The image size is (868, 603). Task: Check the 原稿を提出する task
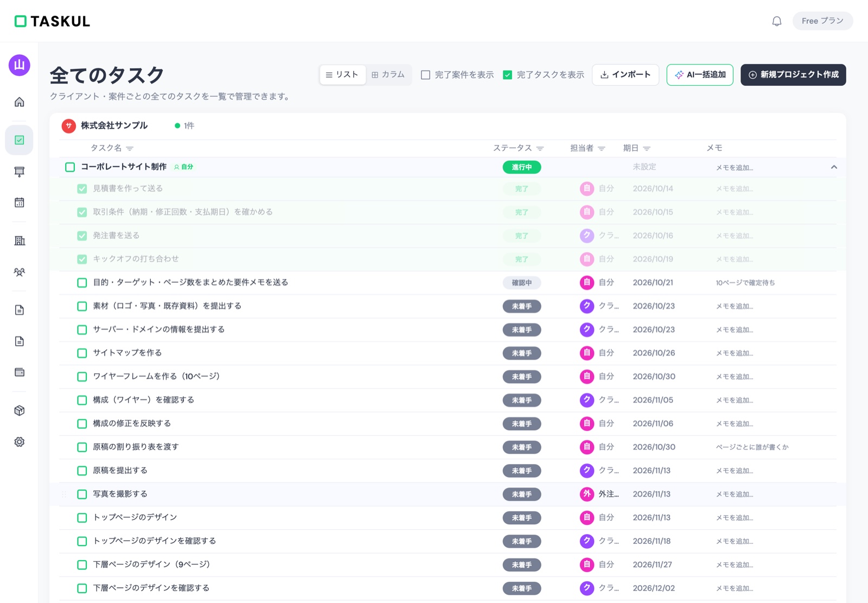82,471
